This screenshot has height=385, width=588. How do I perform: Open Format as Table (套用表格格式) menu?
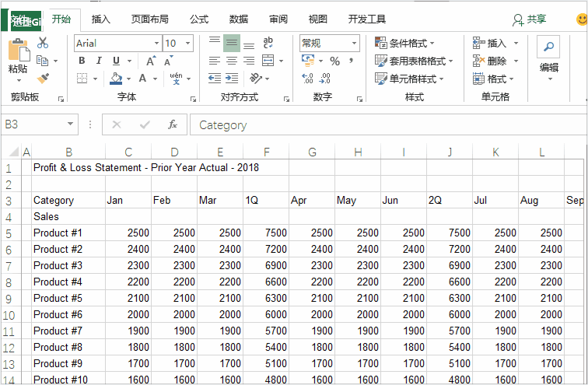(x=414, y=61)
